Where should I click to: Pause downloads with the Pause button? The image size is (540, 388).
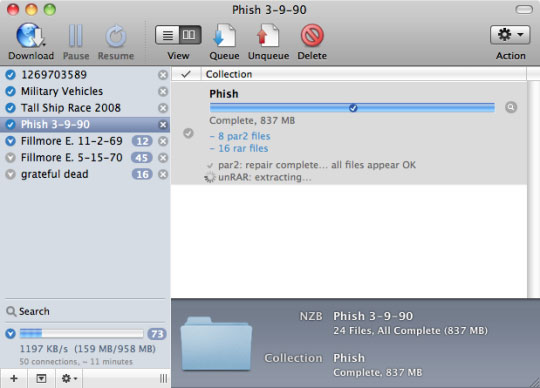tap(75, 35)
